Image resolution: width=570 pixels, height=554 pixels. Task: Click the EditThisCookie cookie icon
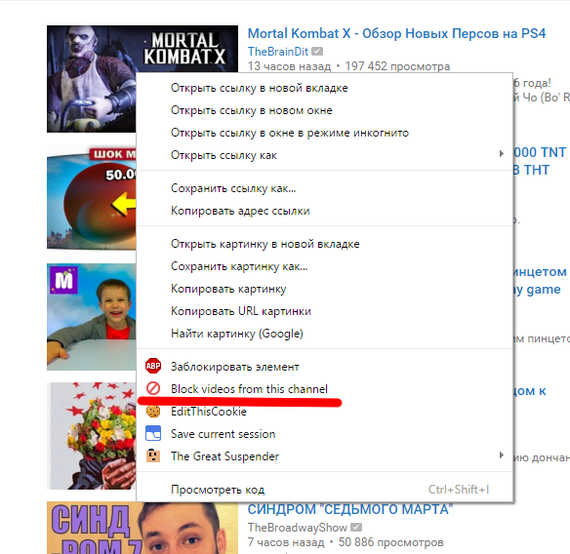click(153, 411)
